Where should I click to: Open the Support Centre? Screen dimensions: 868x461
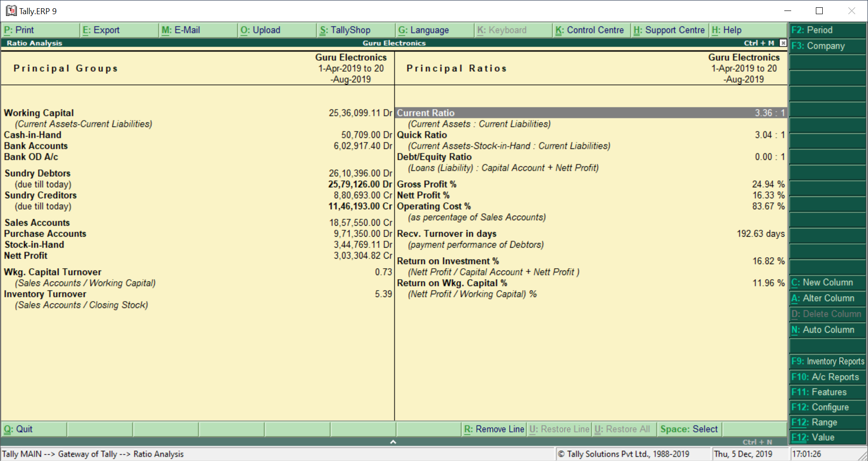pos(670,30)
